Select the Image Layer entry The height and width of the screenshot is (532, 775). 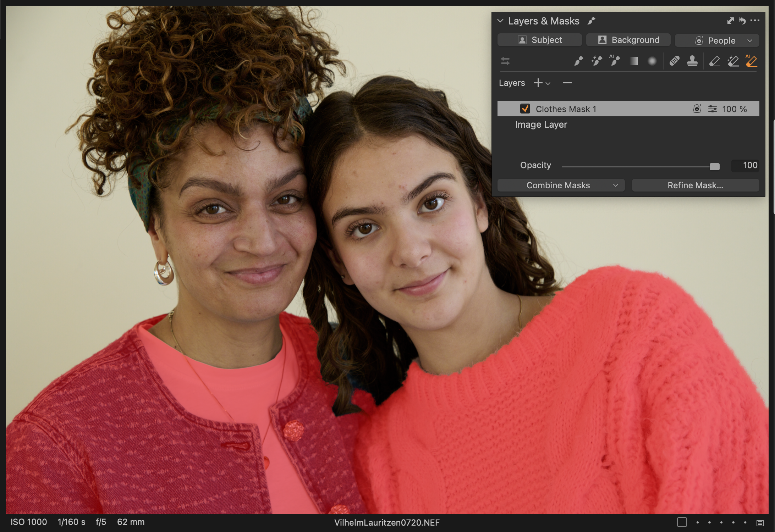(541, 124)
